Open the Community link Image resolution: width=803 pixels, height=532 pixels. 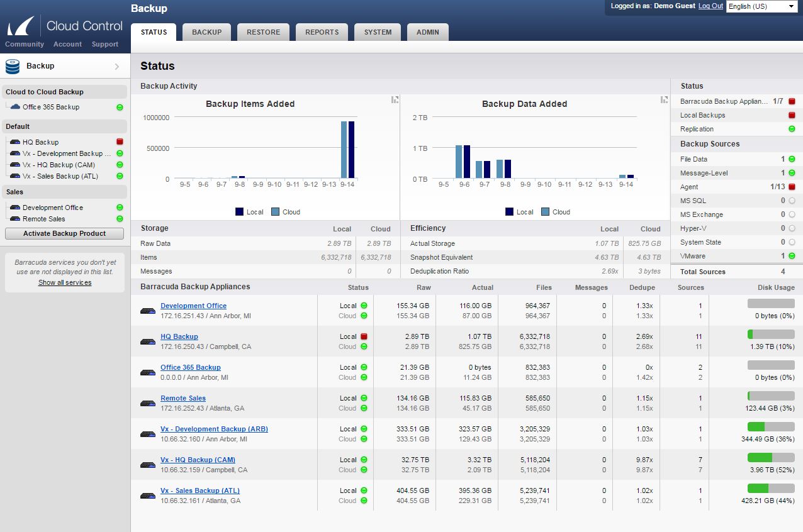[x=25, y=44]
